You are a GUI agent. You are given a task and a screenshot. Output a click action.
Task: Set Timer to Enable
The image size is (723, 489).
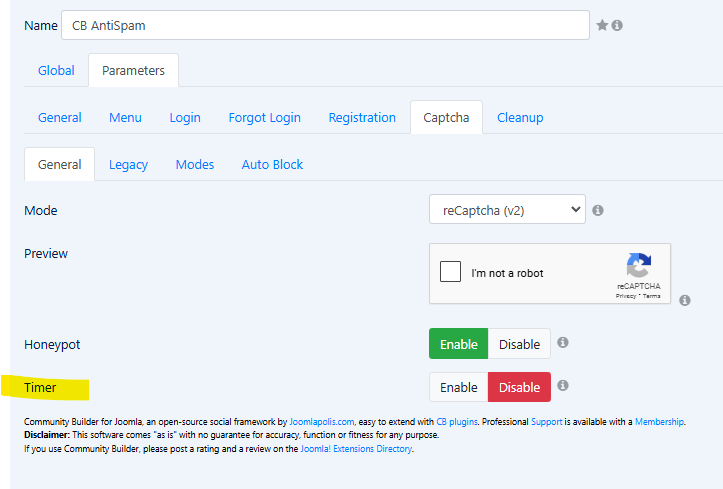(458, 387)
